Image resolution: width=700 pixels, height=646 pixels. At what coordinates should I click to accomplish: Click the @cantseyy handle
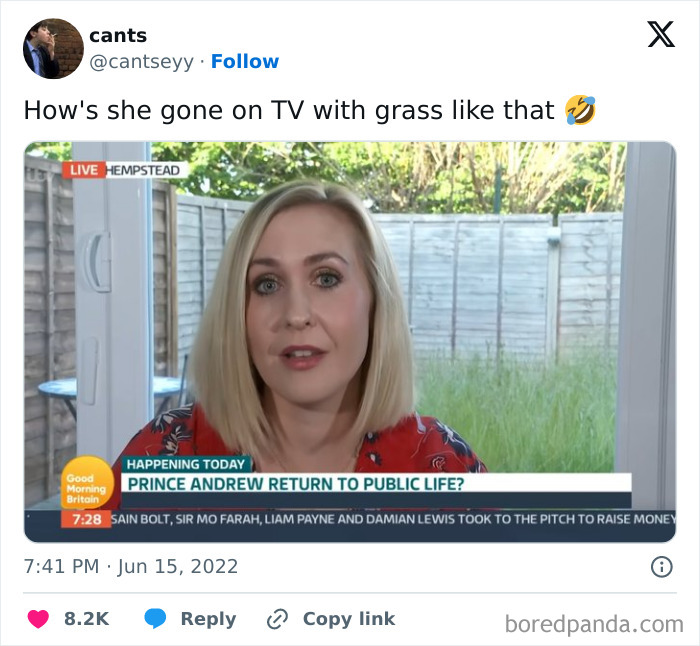pos(142,62)
